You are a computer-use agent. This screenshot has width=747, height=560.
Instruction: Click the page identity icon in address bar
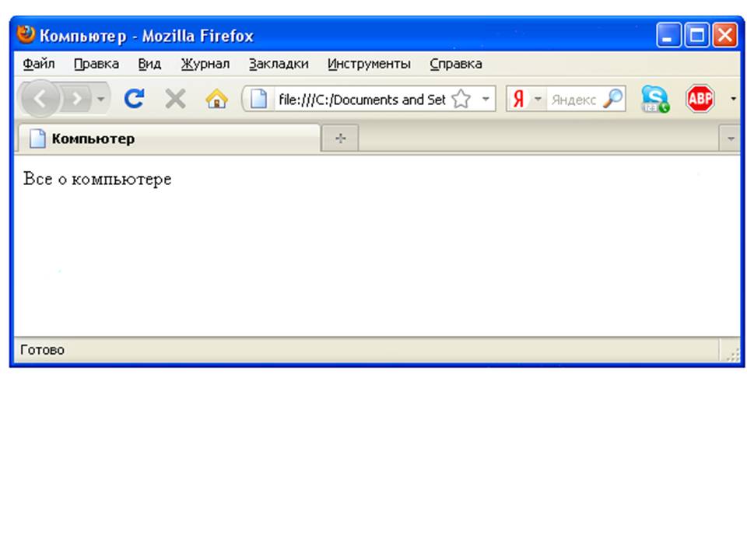click(258, 100)
